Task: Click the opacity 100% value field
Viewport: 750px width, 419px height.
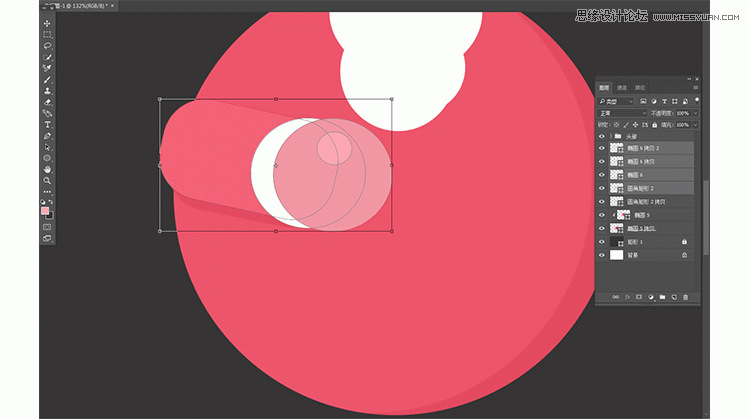Action: pos(683,113)
